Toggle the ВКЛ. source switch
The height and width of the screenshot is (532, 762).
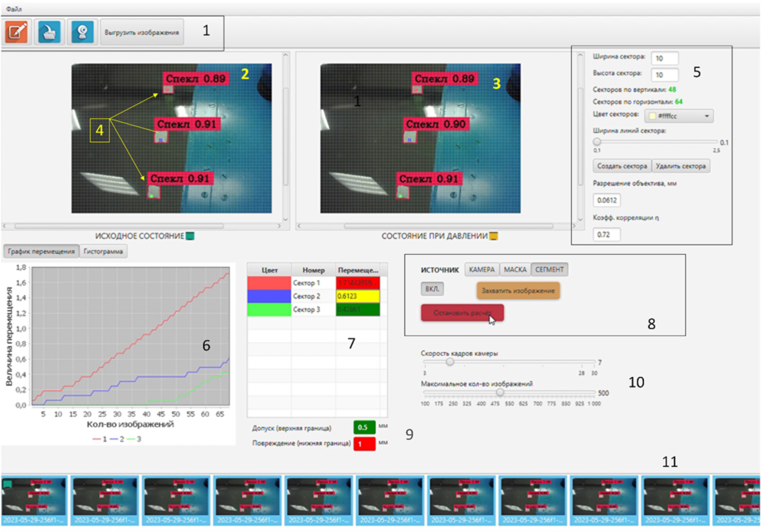click(x=432, y=289)
